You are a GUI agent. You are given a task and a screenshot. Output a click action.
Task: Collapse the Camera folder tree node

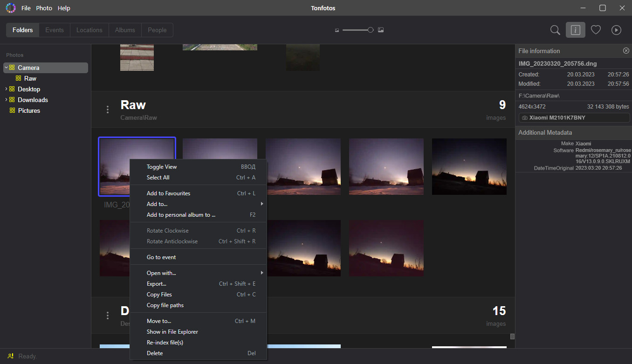pyautogui.click(x=6, y=68)
